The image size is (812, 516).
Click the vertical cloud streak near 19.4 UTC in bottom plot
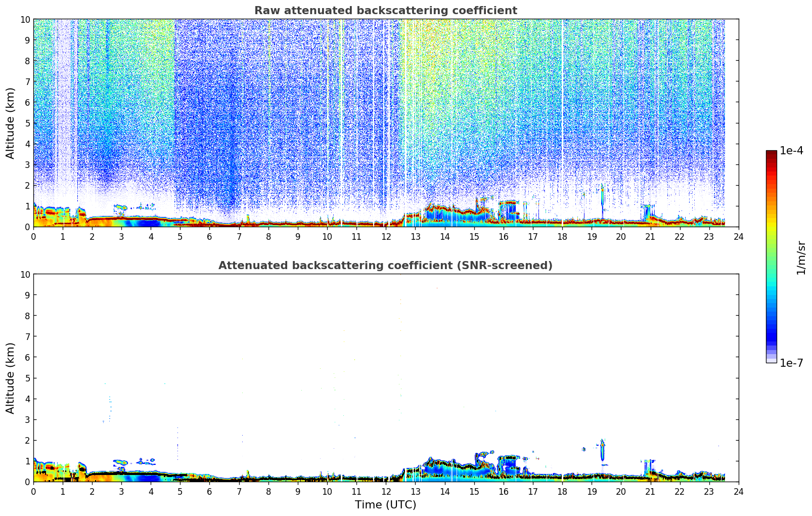(x=602, y=450)
